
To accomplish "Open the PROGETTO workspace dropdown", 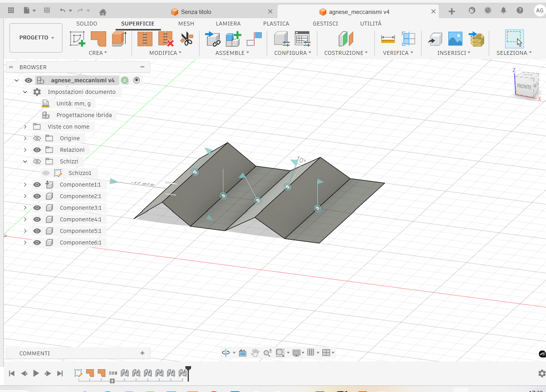I will 36,38.
